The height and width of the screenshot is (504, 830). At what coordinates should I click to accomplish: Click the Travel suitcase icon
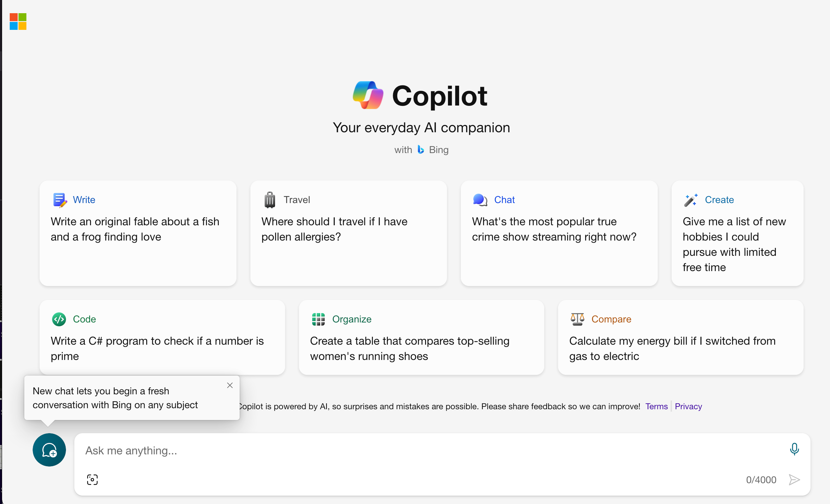tap(270, 200)
